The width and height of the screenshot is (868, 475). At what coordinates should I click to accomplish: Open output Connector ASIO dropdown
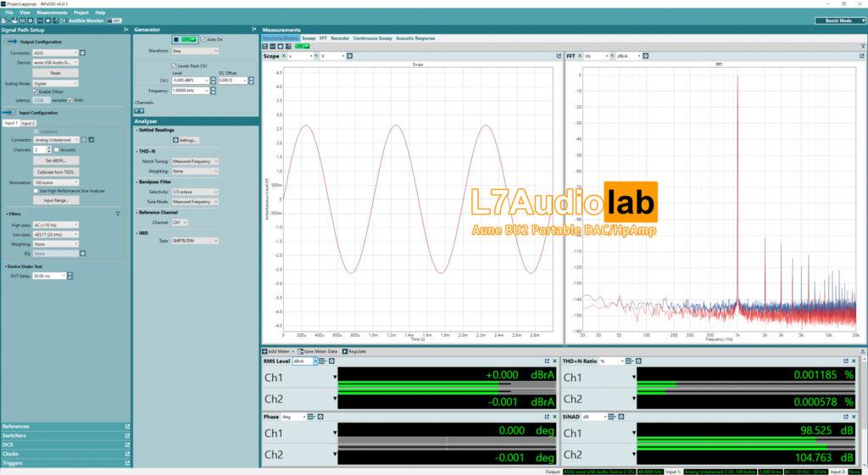(55, 53)
